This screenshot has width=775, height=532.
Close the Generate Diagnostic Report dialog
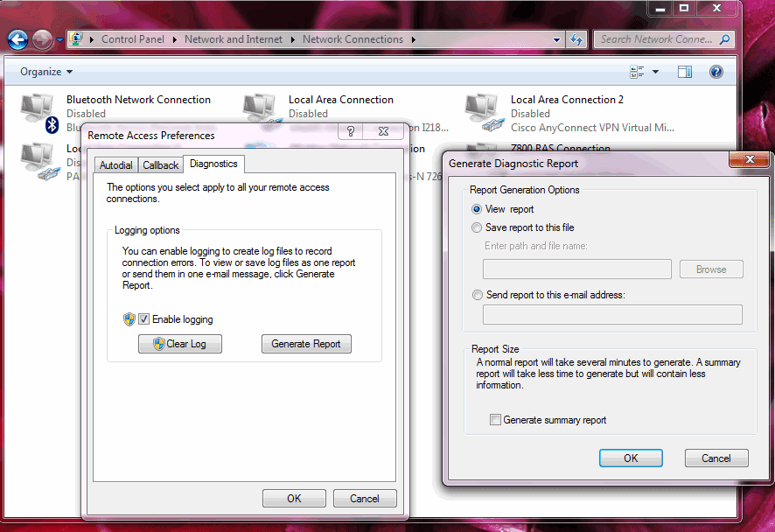750,159
